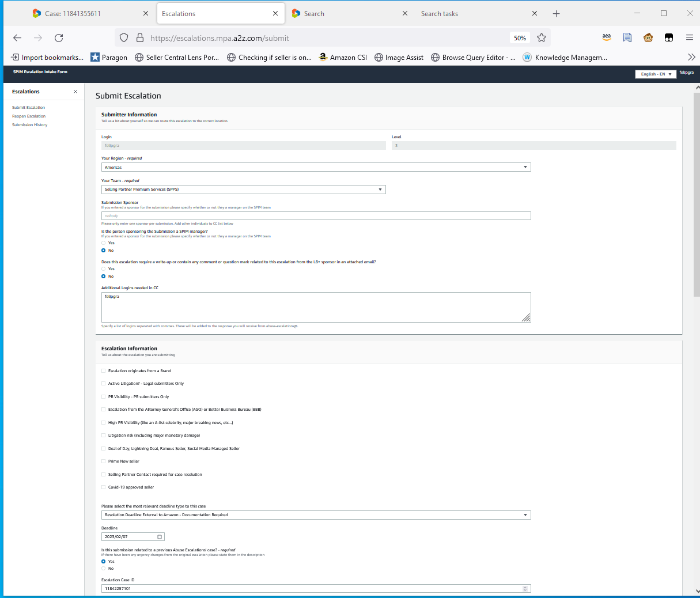Click the 50% zoom level indicator
This screenshot has height=598, width=700.
click(x=520, y=38)
